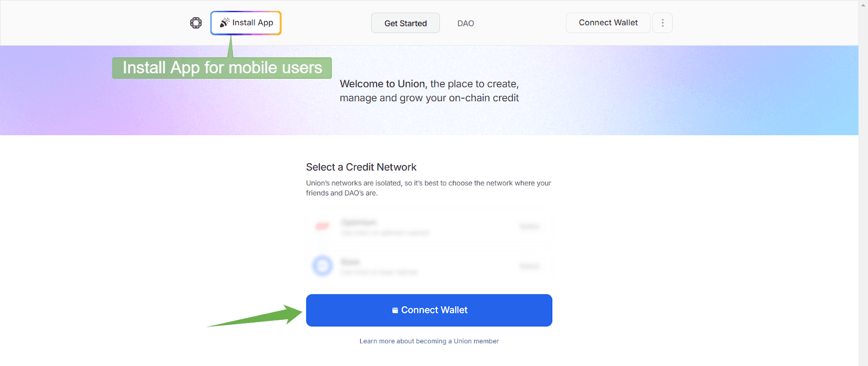Switch to the Get Started tab
This screenshot has width=868, height=366.
click(405, 23)
